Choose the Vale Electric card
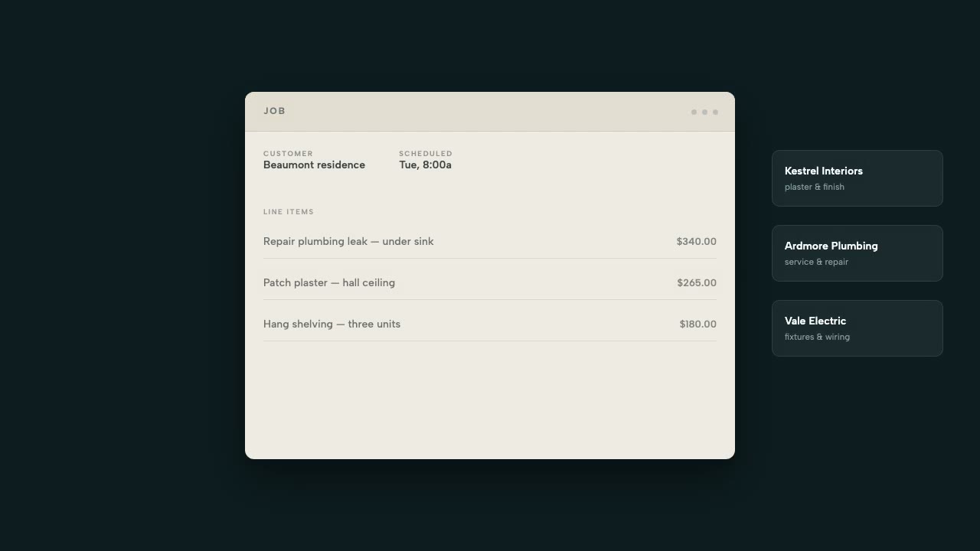The width and height of the screenshot is (980, 551). click(857, 328)
